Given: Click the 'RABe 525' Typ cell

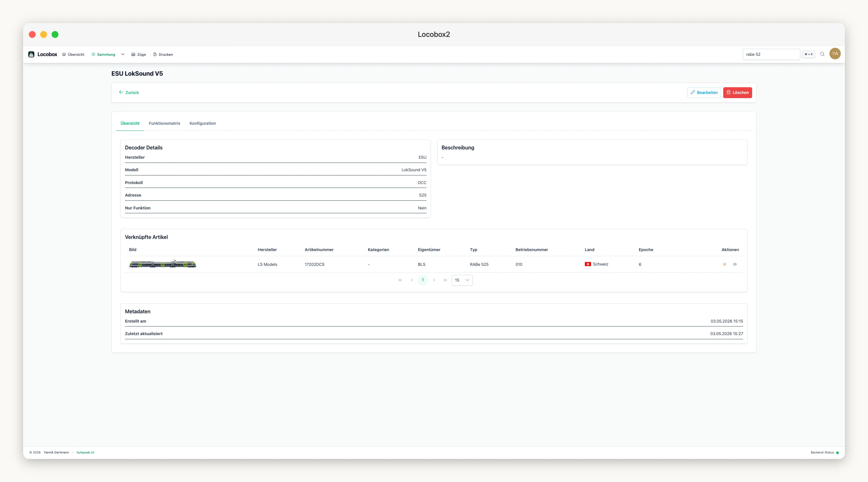Looking at the screenshot, I should [x=479, y=265].
